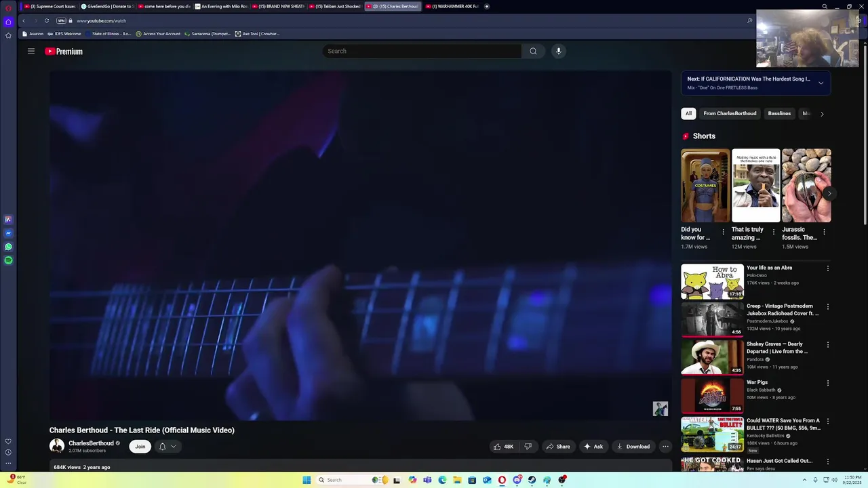Open options for Your life as an Abra
Viewport: 868px width, 488px height.
coord(827,268)
